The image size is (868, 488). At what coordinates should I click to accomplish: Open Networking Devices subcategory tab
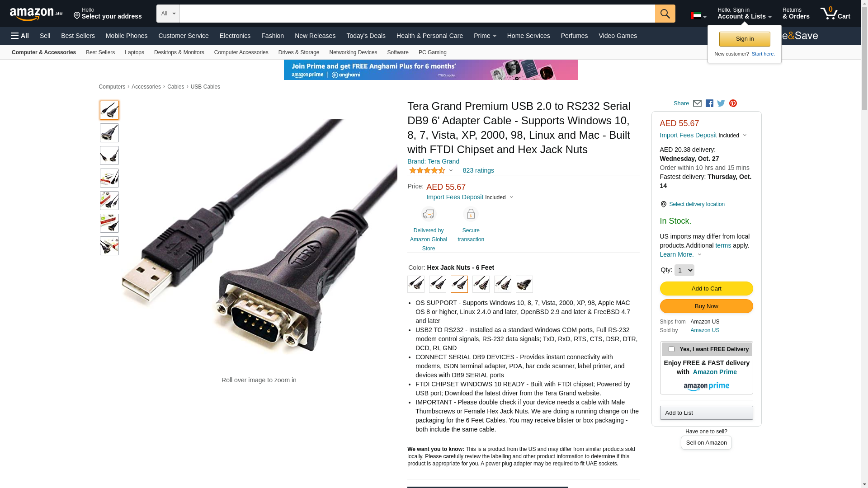[x=353, y=52]
